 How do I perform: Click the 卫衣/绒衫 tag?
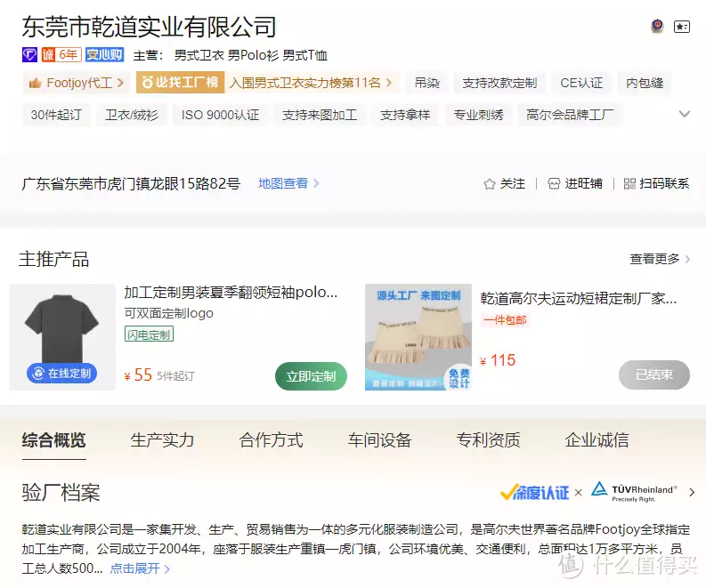[132, 115]
